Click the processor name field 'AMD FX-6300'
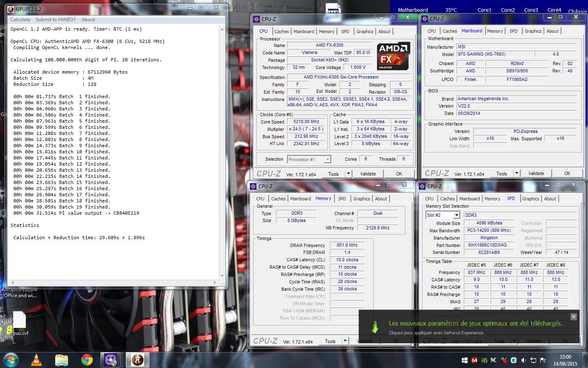Screen dimensions: 588x368 pyautogui.click(x=330, y=45)
